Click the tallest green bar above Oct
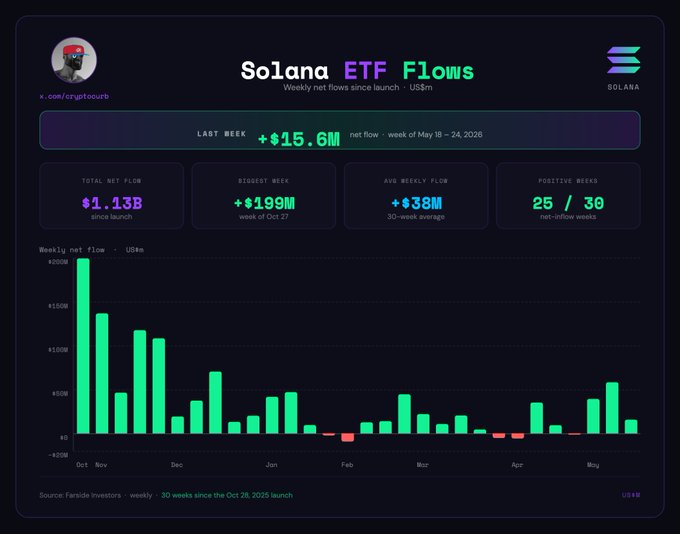 coord(83,346)
